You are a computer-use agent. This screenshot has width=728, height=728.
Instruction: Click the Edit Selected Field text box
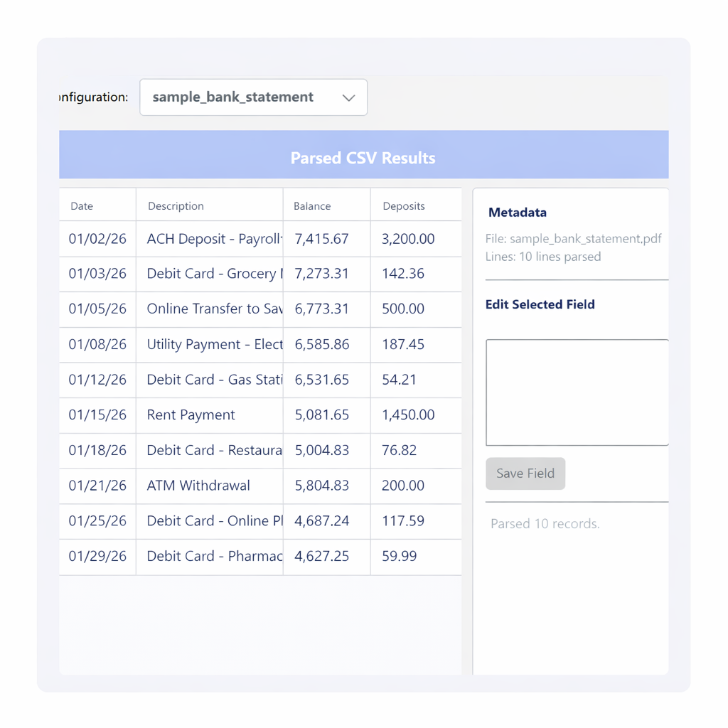577,392
